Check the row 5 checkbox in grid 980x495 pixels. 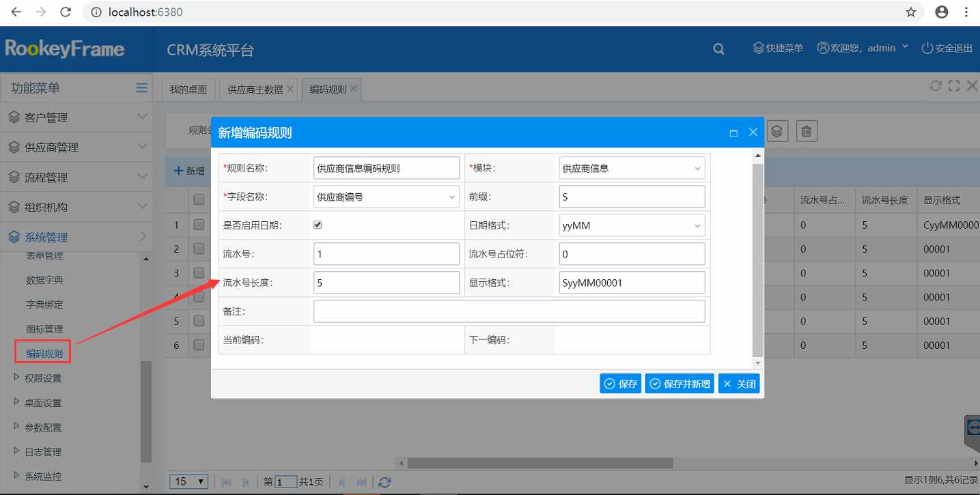click(199, 321)
